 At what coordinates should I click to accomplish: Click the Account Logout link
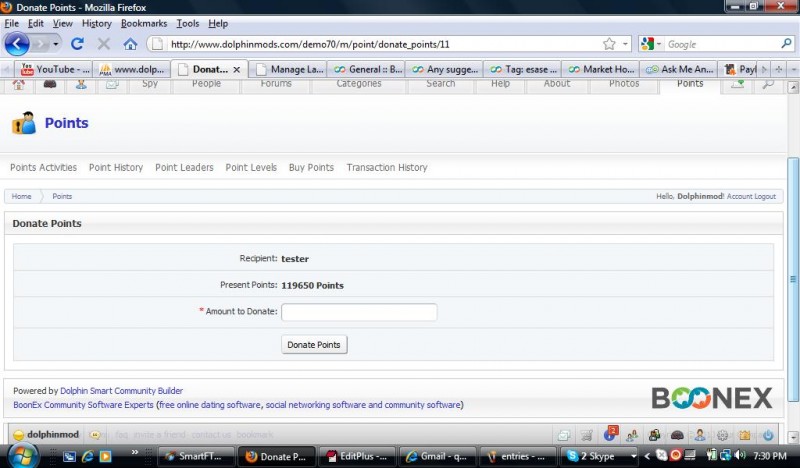coord(751,197)
